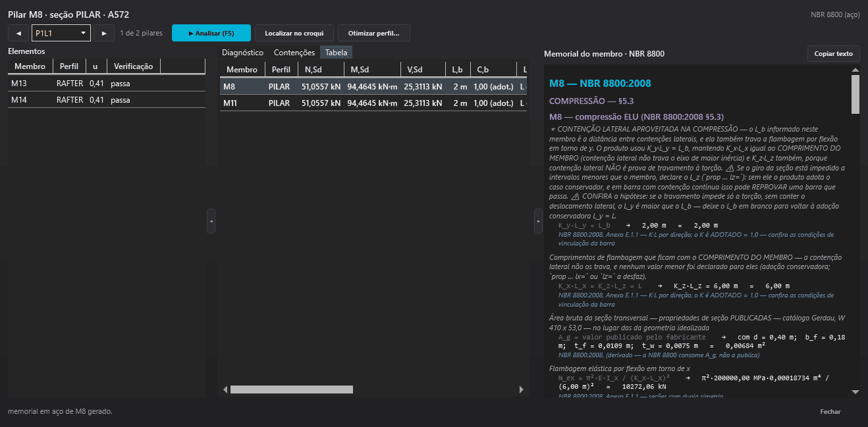
Task: Click the status message memorial em aço de M8 gerado
Action: coord(60,411)
